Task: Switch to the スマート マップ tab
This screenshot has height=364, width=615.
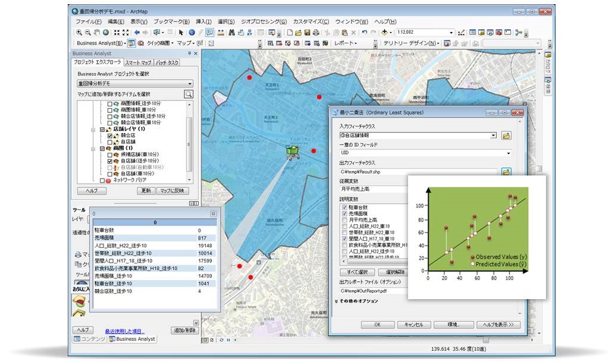Action: point(138,63)
